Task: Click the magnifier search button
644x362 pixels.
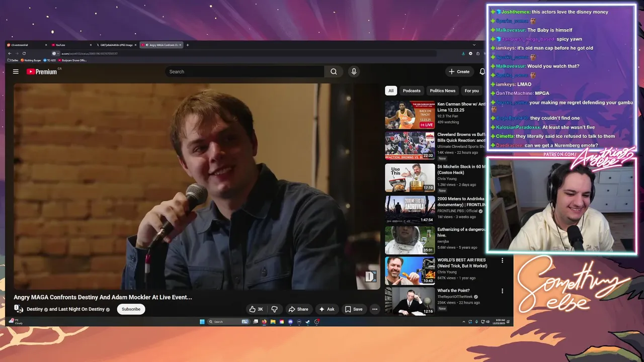Action: coord(334,71)
